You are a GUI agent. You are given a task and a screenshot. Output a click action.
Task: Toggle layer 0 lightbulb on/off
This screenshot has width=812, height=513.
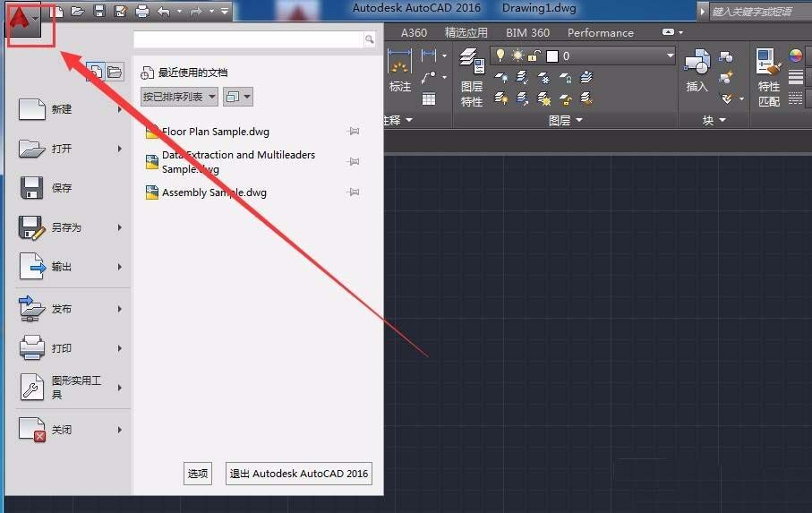coord(500,55)
